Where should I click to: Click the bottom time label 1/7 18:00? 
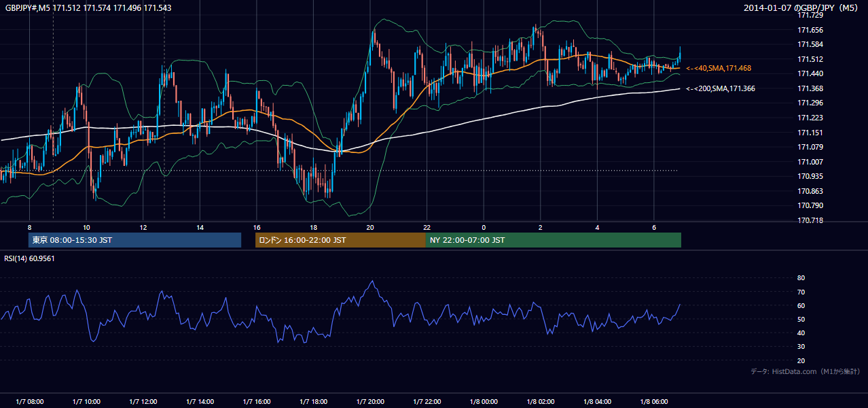[x=313, y=402]
